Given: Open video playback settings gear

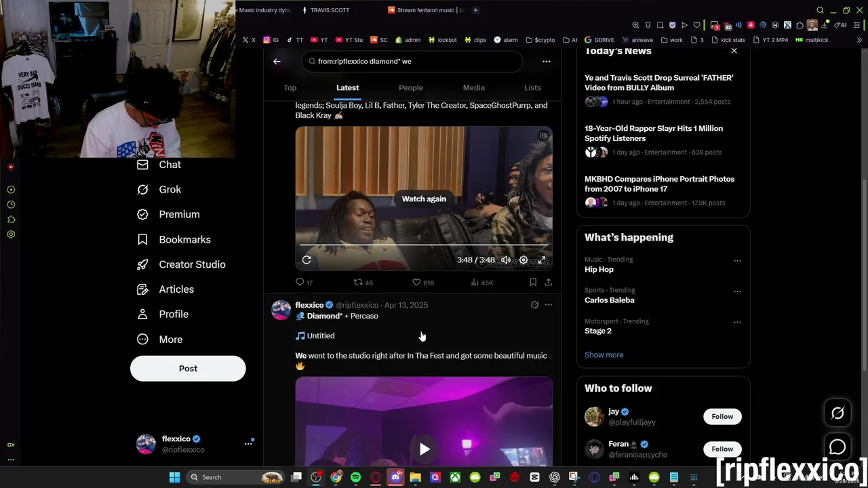Looking at the screenshot, I should point(524,260).
